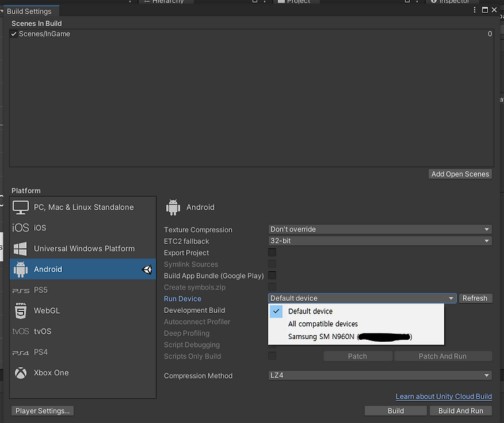Click the Script Debugging label

(x=192, y=345)
